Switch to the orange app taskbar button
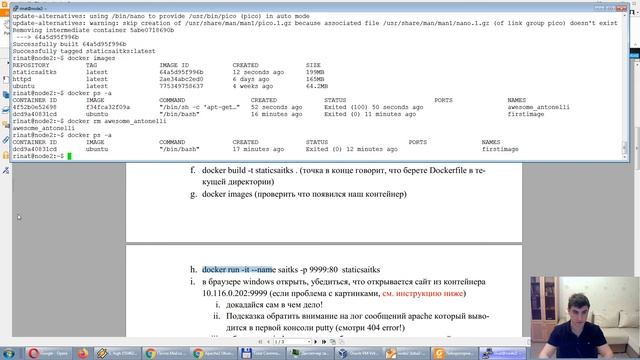The height and width of the screenshot is (360, 640). tap(454, 353)
